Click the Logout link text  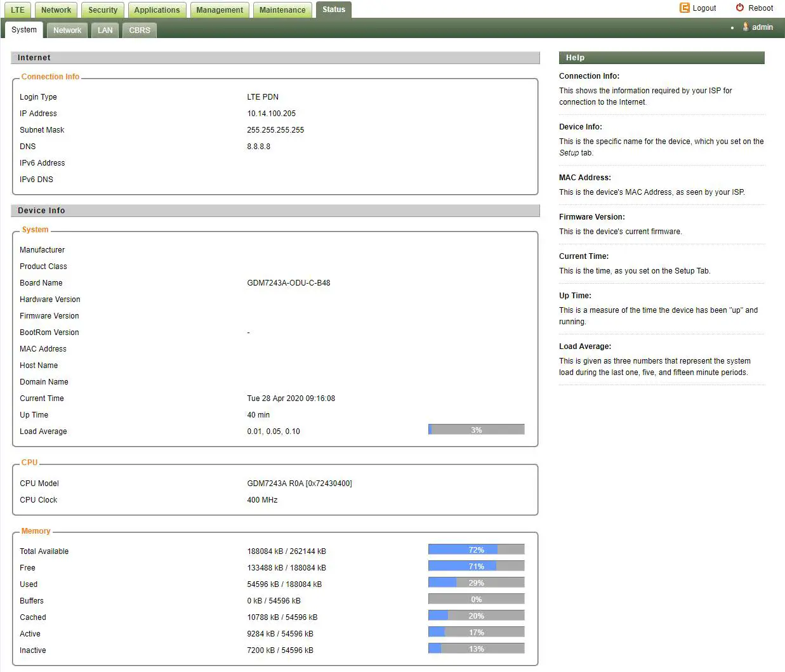click(704, 8)
